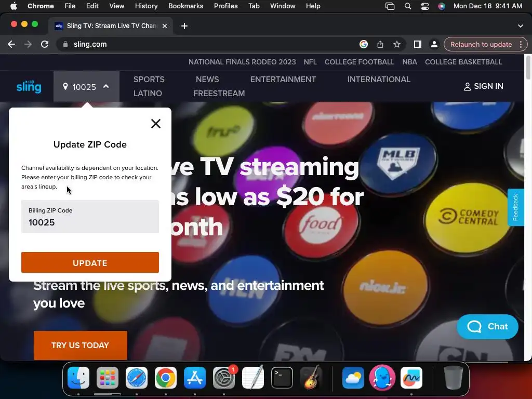Toggle the Chrome side panel
The width and height of the screenshot is (532, 399).
418,45
